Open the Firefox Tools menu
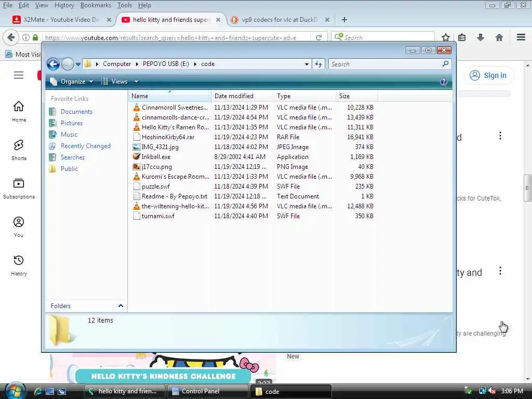 click(125, 5)
